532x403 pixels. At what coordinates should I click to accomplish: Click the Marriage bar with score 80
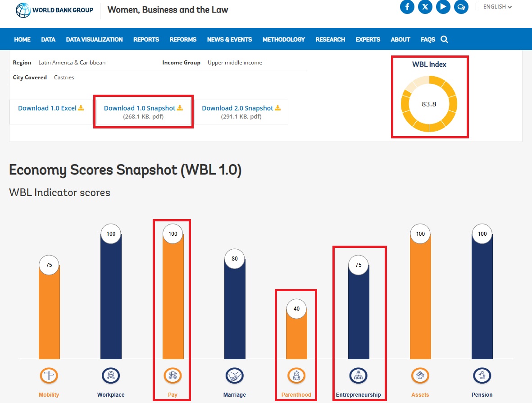point(235,309)
